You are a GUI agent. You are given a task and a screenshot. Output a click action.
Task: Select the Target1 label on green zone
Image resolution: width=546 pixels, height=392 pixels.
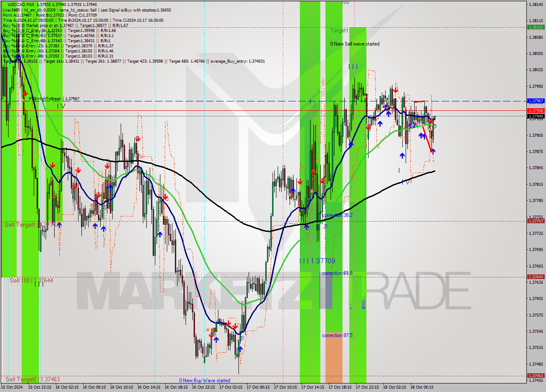point(340,31)
